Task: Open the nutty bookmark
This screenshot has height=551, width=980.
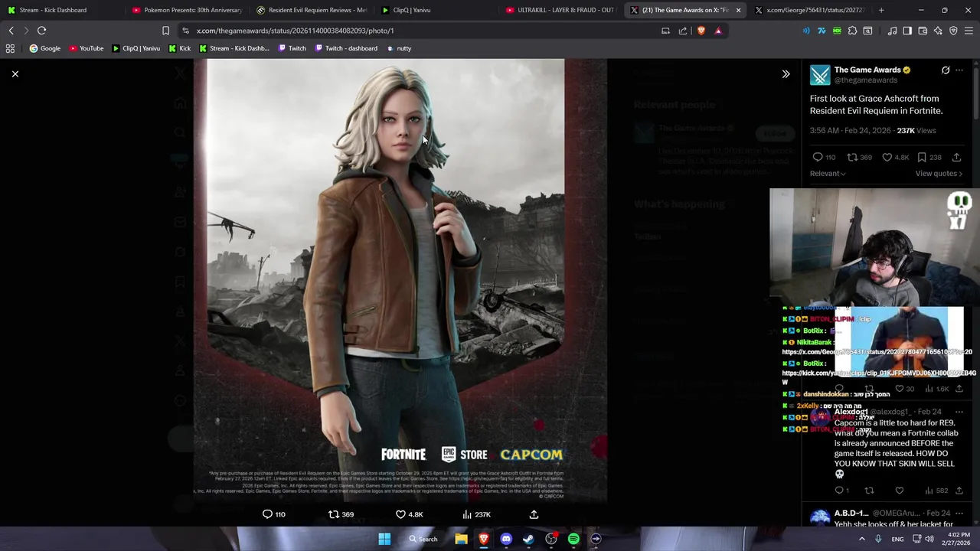Action: point(399,48)
